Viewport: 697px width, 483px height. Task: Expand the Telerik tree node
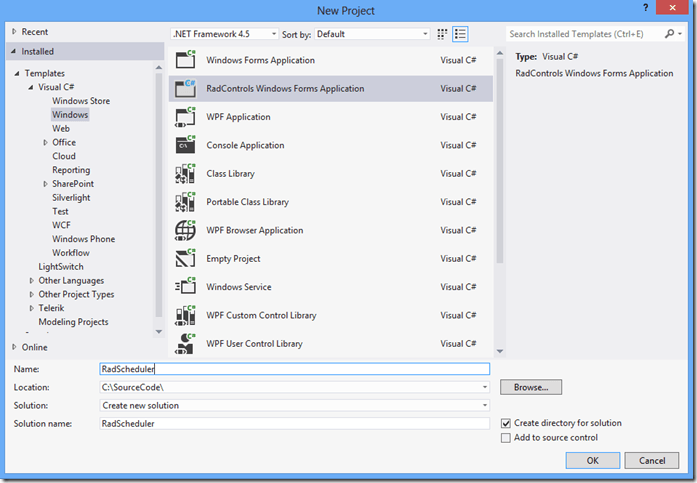[32, 308]
